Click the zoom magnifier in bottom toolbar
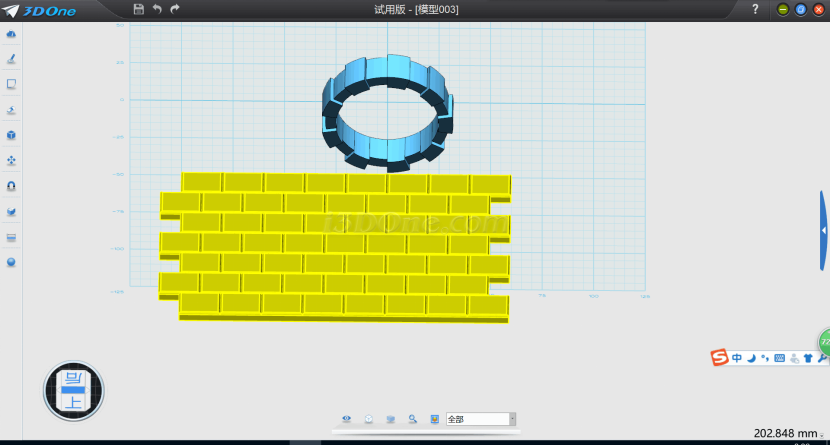The height and width of the screenshot is (446, 830). click(x=412, y=419)
